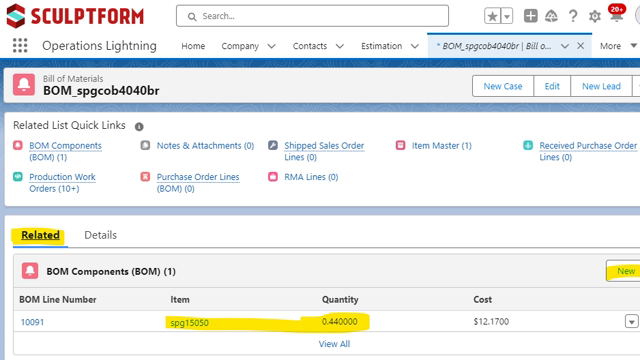Open Received Purchase Order Lines (0) link
Image resolution: width=640 pixels, height=360 pixels.
tap(588, 151)
